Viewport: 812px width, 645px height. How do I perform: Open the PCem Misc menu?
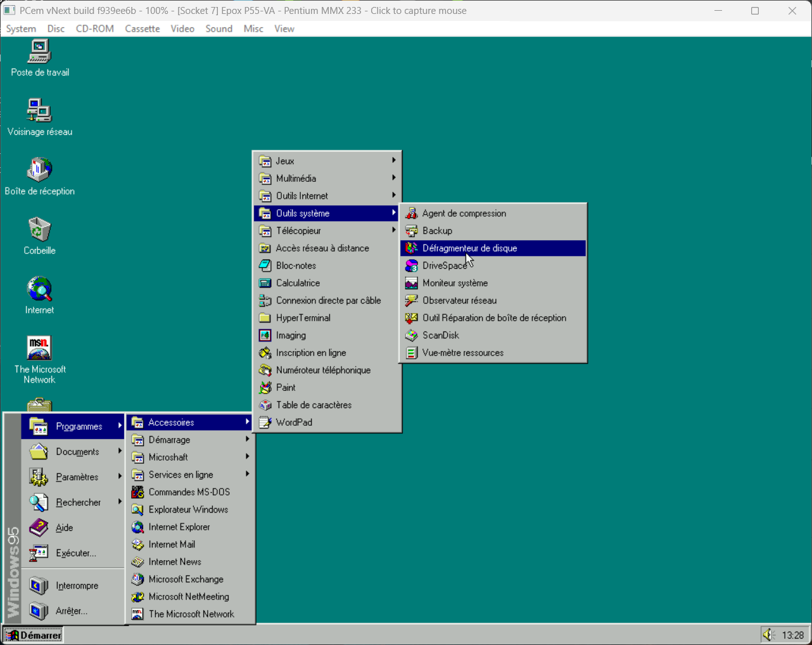pos(253,29)
